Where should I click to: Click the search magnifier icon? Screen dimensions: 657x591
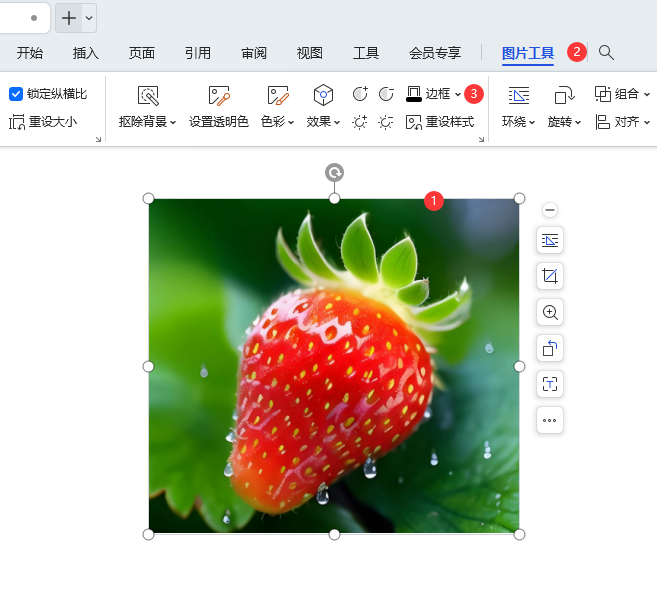[x=606, y=53]
